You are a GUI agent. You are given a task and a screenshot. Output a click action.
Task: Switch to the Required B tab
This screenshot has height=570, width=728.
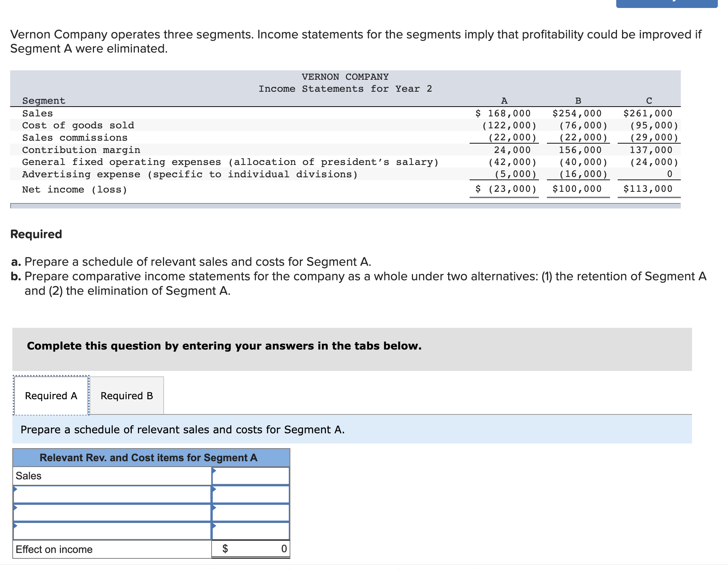click(x=127, y=396)
